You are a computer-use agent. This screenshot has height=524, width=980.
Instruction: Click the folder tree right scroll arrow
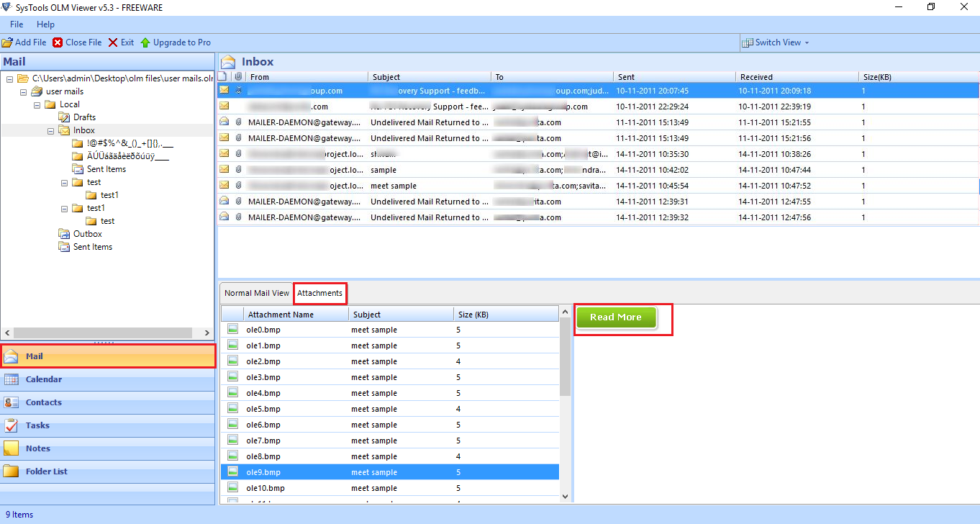(207, 333)
